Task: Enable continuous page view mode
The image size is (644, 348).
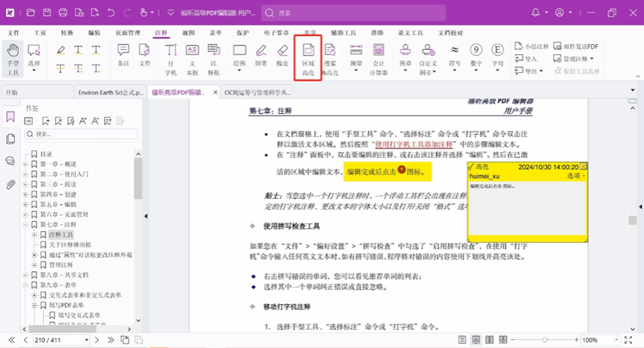Action: [476, 340]
